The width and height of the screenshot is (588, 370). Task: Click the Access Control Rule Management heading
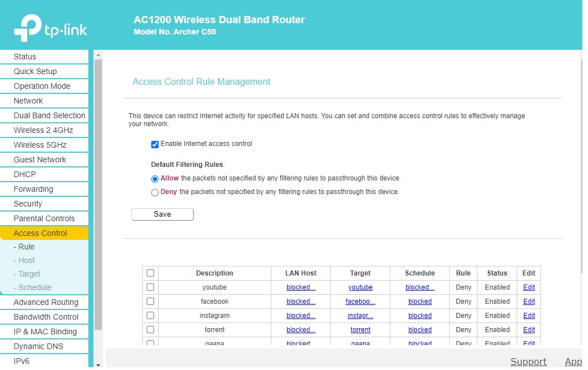pos(201,81)
